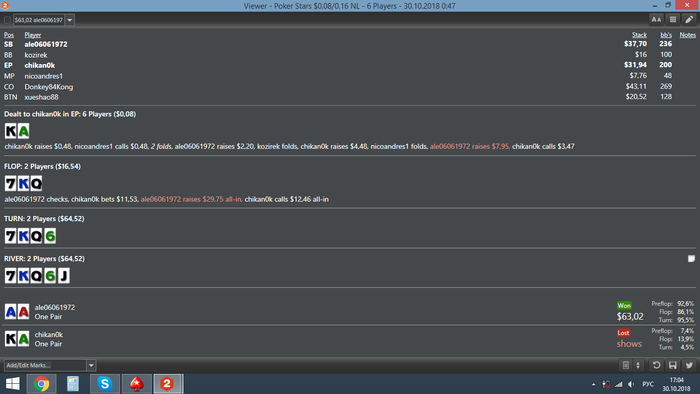Click the up/down arrows stepper in bottom toolbar
Image resolution: width=700 pixels, height=394 pixels.
[x=638, y=365]
